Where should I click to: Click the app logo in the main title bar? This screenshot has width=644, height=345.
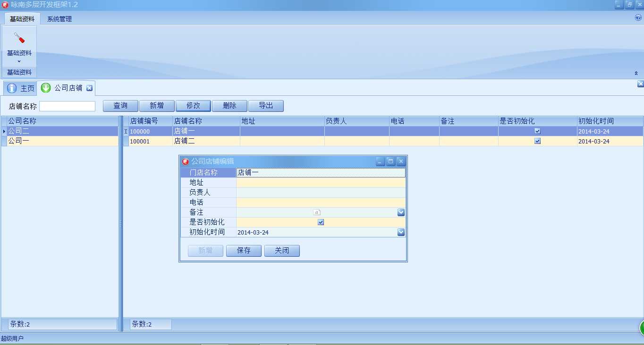coord(5,5)
